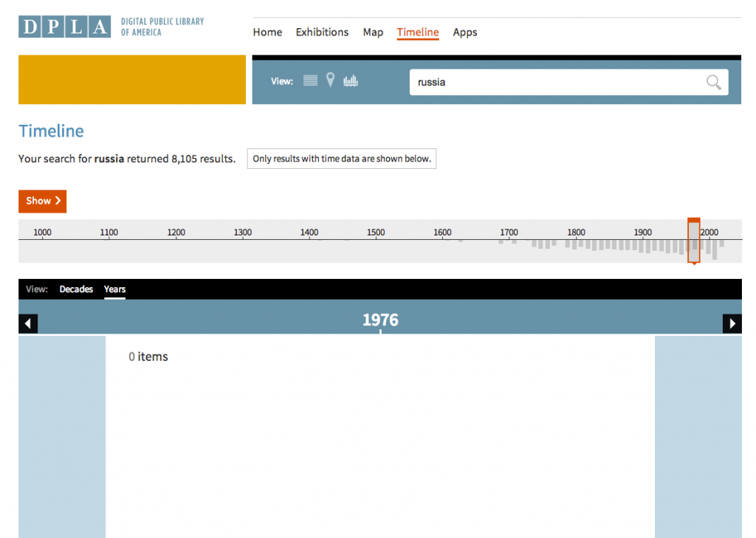Advance to next year with right arrow
Screen dimensions: 756x538
[732, 323]
